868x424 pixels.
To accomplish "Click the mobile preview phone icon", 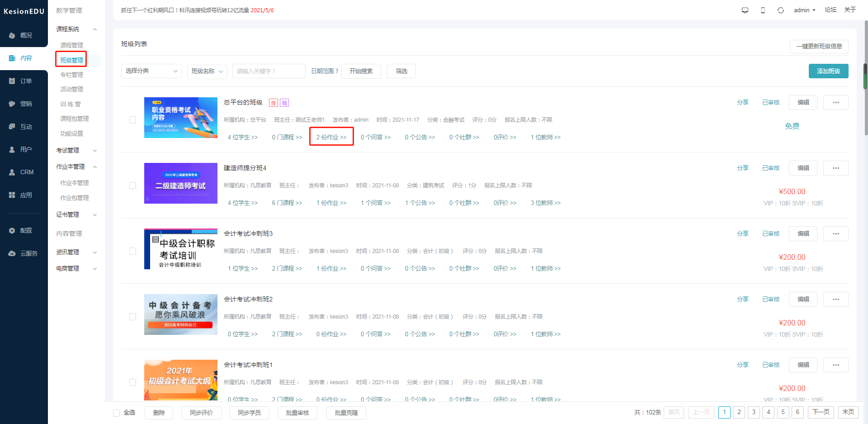I will [x=763, y=10].
